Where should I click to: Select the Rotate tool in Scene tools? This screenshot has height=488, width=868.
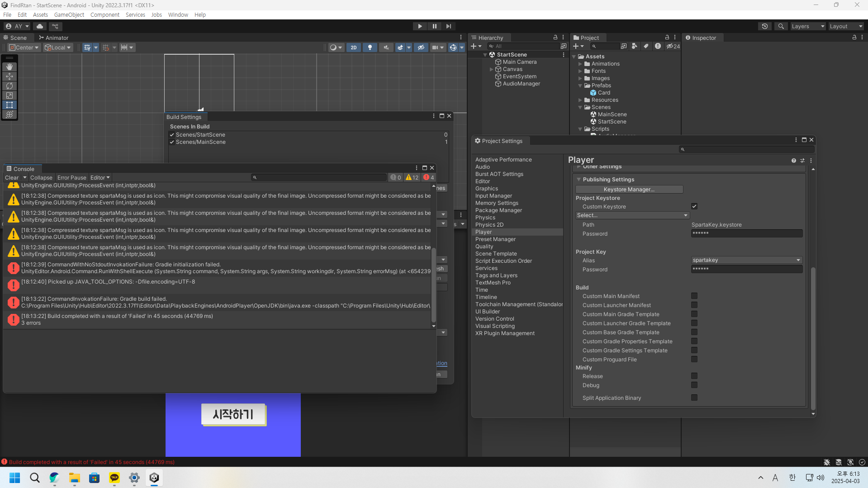pos(9,86)
